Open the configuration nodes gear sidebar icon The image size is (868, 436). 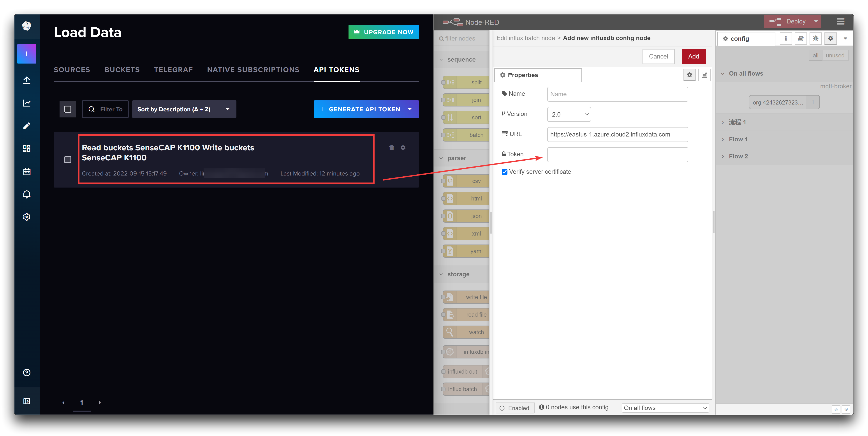(x=831, y=38)
